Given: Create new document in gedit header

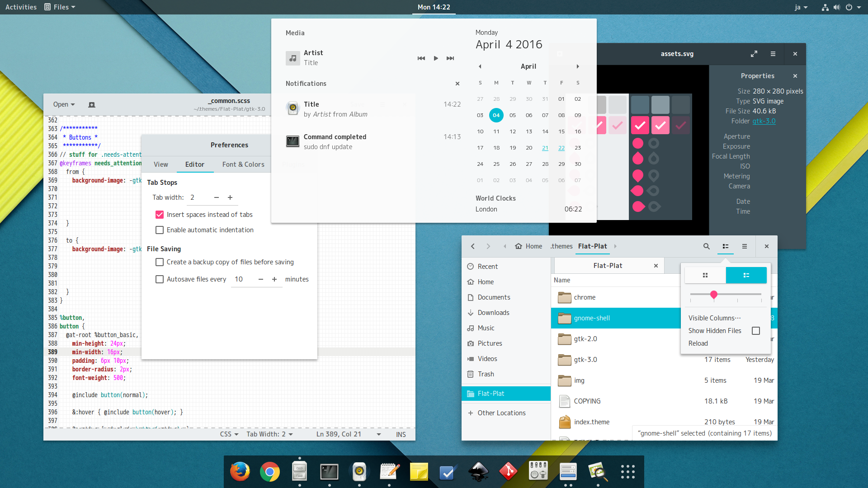Looking at the screenshot, I should pyautogui.click(x=92, y=105).
